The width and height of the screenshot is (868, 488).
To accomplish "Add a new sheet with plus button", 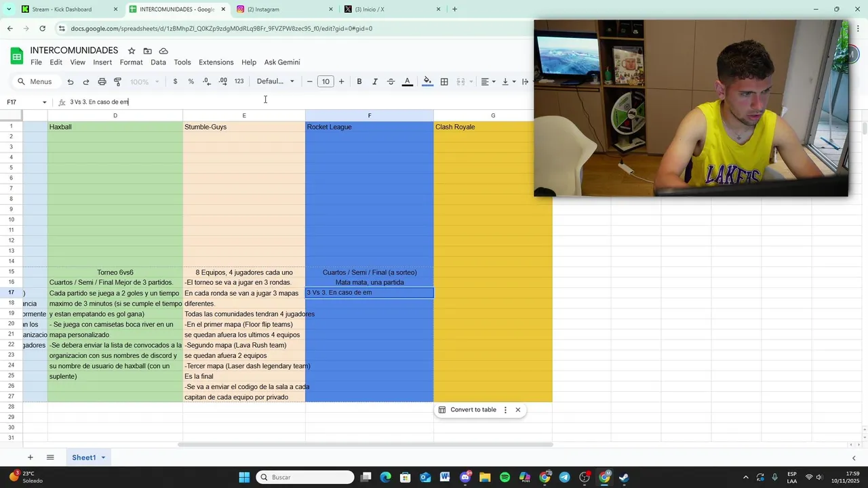I will point(30,457).
